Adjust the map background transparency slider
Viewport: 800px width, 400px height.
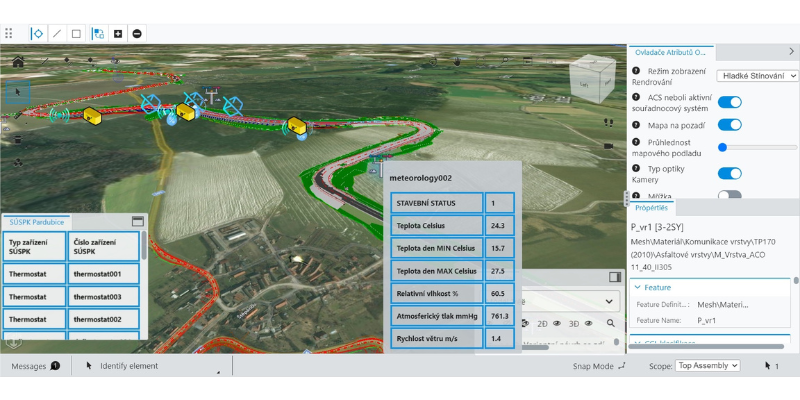[x=722, y=147]
